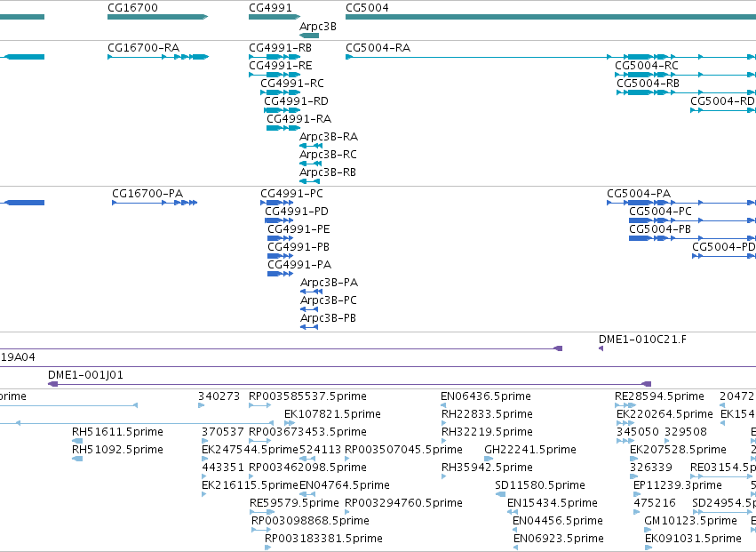Select the 370537 EST label
The width and height of the screenshot is (756, 552).
coord(222,432)
